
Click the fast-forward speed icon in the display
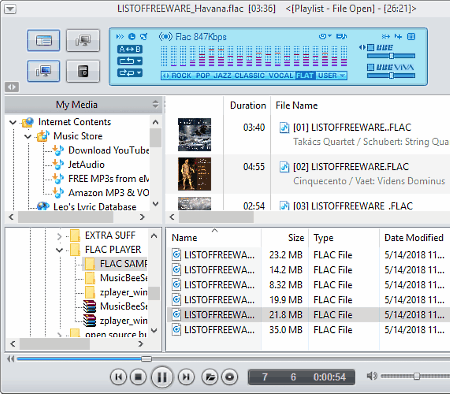coord(120,36)
